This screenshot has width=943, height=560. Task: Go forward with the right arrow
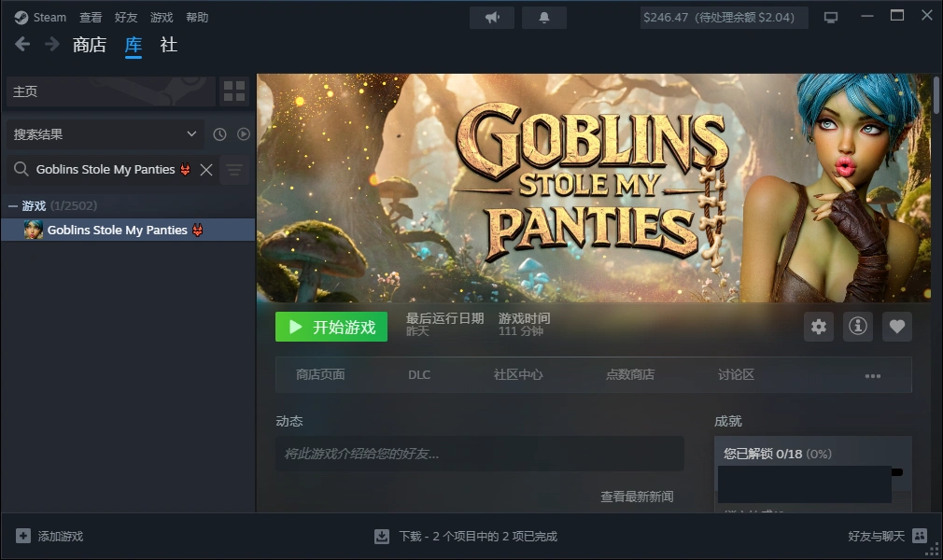pyautogui.click(x=52, y=44)
